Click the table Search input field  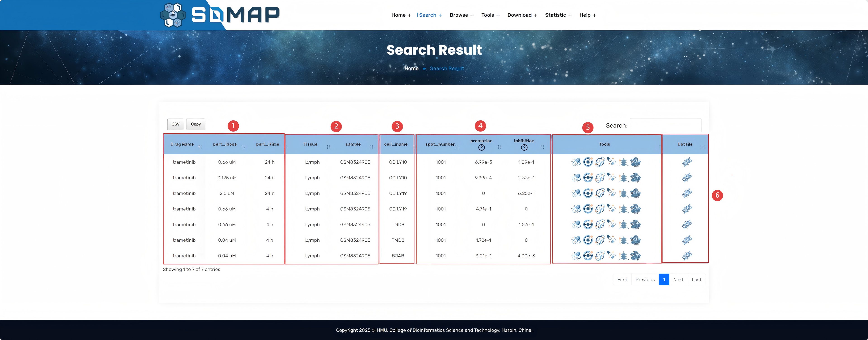click(666, 125)
